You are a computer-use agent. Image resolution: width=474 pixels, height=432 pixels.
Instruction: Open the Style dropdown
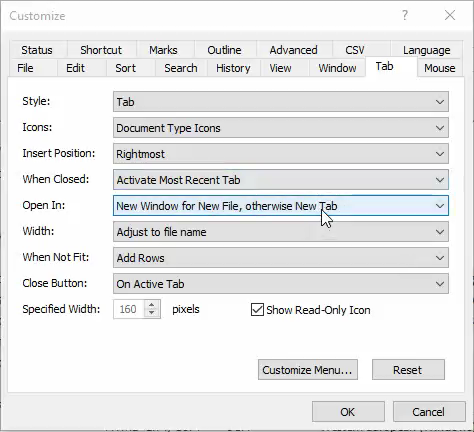pos(281,102)
